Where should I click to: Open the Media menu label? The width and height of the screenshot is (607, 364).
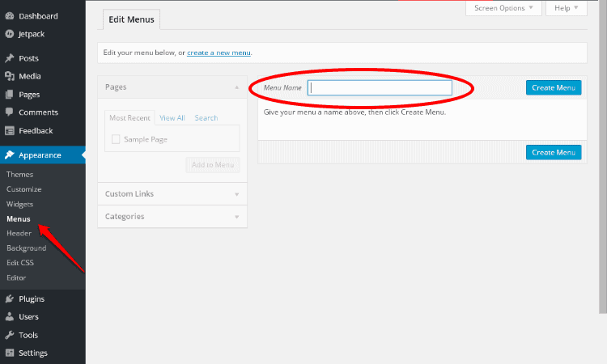[x=30, y=76]
